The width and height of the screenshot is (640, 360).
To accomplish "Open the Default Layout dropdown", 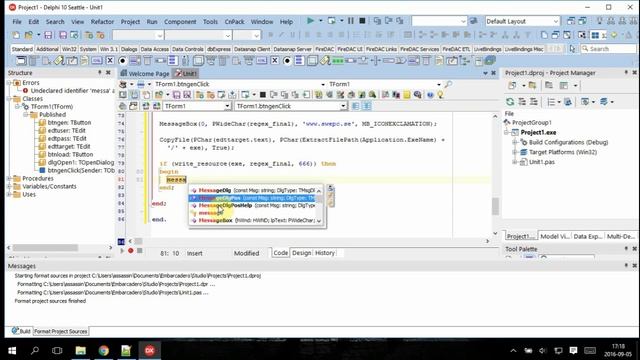I will pyautogui.click(x=556, y=21).
